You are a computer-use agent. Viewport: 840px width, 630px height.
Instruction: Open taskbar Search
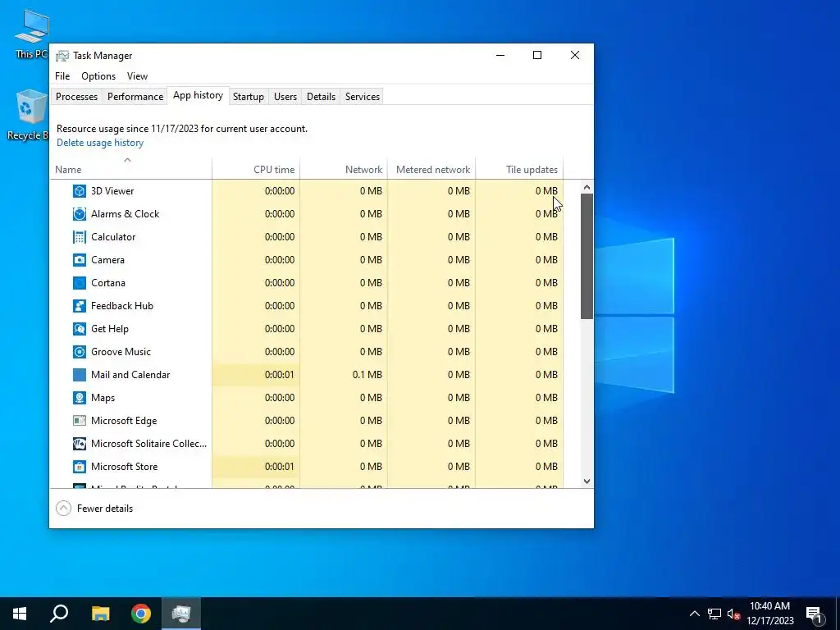coord(59,614)
